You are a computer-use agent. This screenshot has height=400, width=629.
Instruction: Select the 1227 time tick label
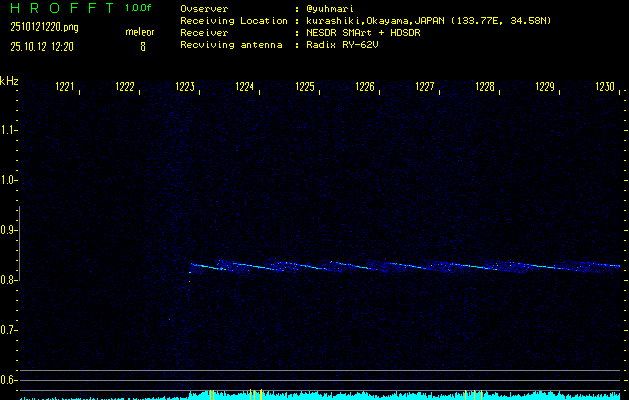[425, 88]
